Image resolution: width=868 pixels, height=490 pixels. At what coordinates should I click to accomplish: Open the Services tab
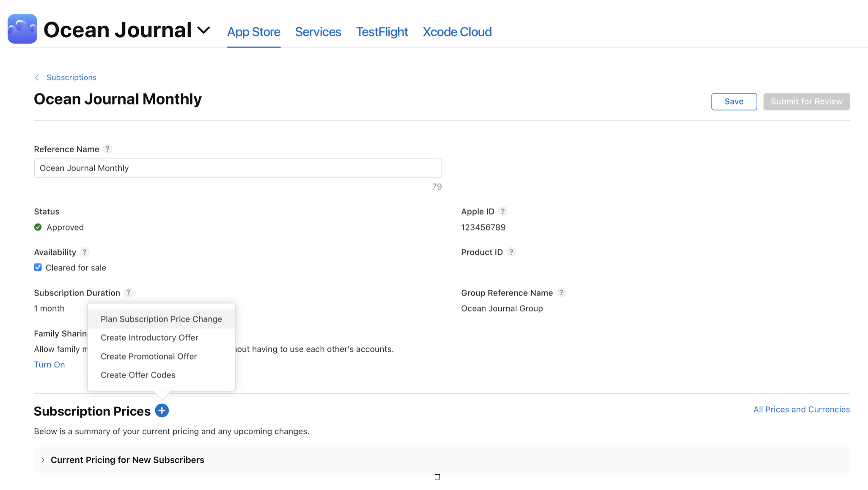pos(318,32)
